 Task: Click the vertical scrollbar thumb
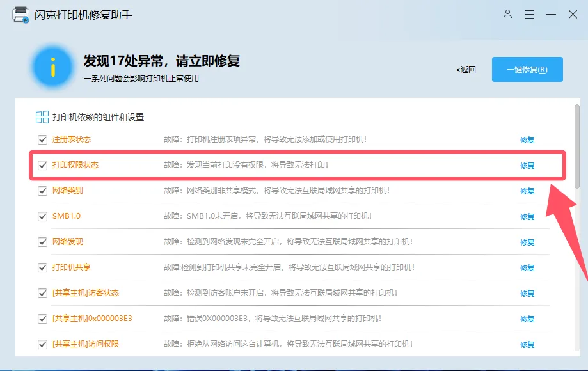click(x=576, y=147)
